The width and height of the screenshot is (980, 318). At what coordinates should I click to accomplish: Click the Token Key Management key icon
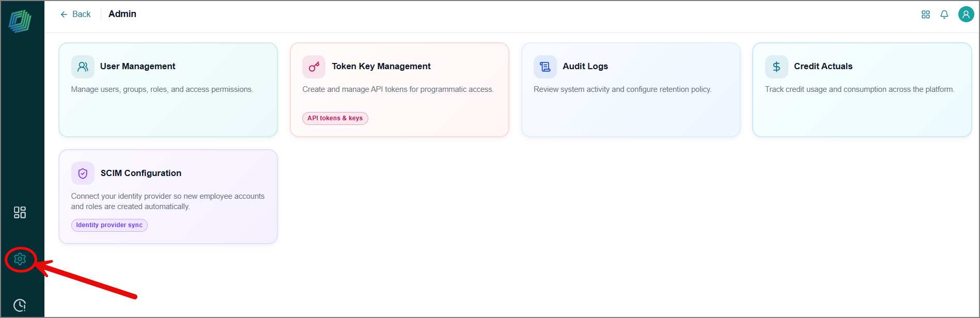click(314, 67)
